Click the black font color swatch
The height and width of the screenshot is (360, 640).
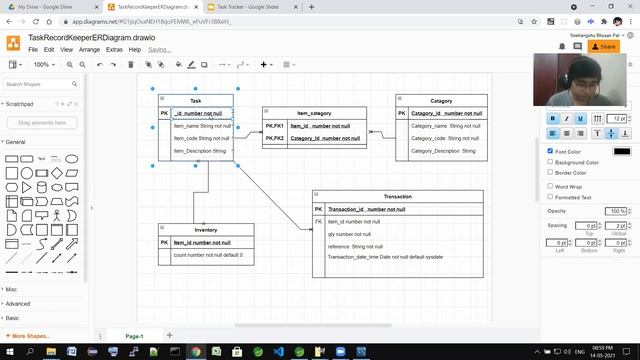tap(622, 151)
